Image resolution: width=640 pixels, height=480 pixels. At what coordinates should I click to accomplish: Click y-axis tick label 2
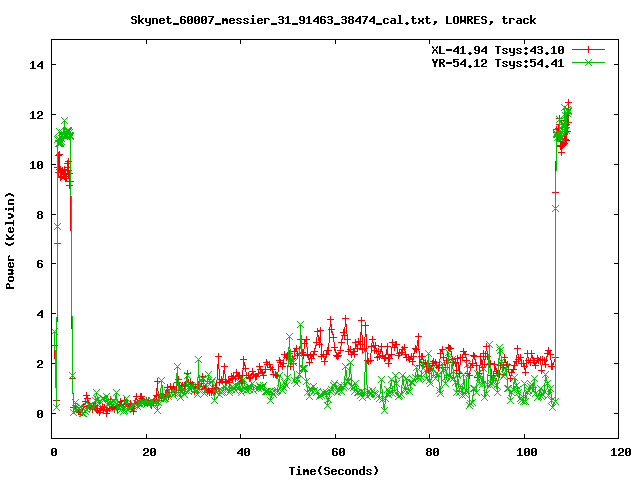(40, 364)
